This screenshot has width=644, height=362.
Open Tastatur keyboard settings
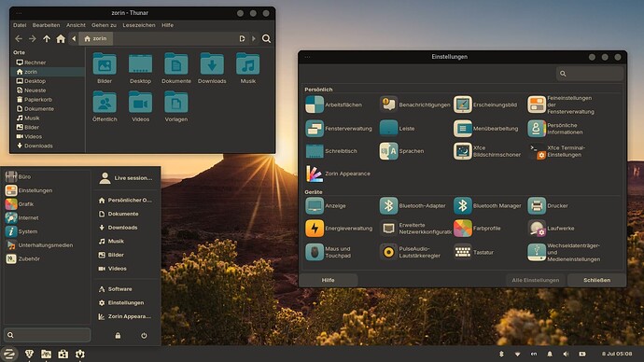click(x=462, y=252)
